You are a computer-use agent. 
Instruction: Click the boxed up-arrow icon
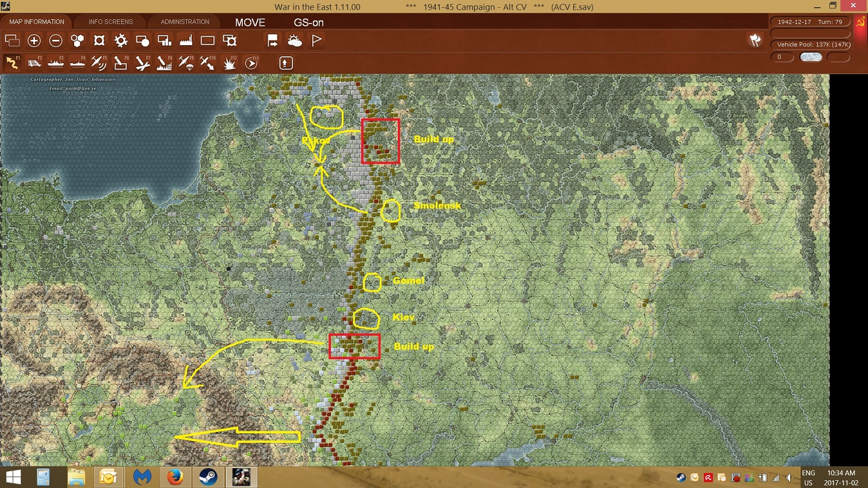(286, 63)
